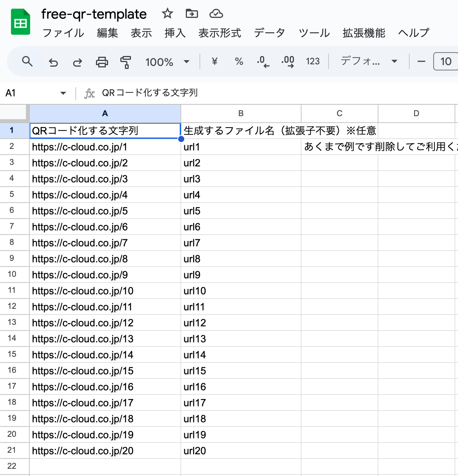The image size is (458, 476).
Task: Format the cell as percent
Action: click(239, 62)
